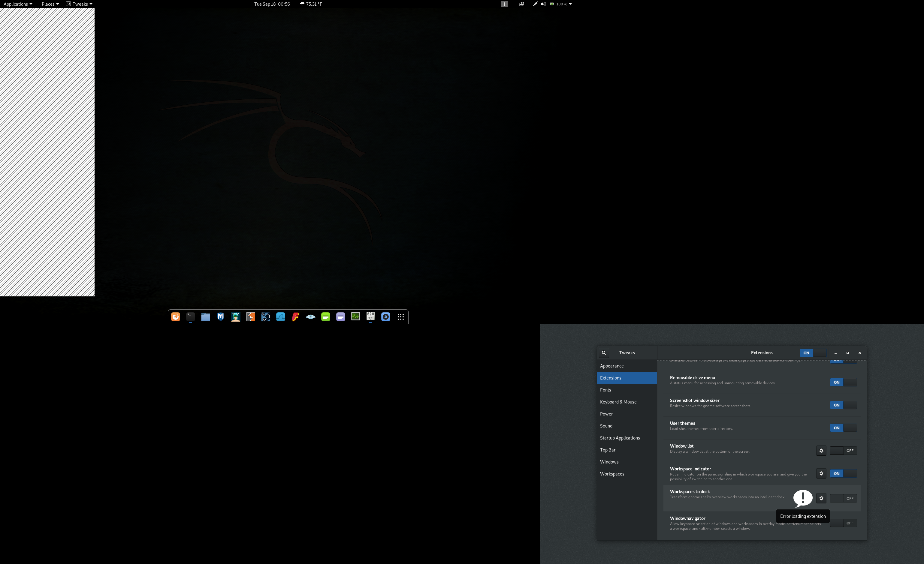Select Appearance in the Tweaks sidebar

(x=611, y=366)
